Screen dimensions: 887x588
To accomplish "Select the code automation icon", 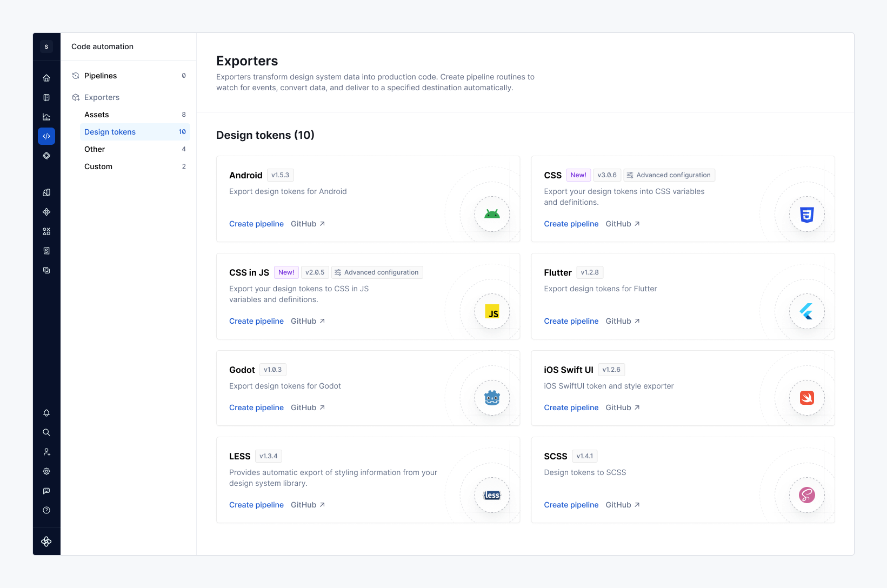I will 46,136.
